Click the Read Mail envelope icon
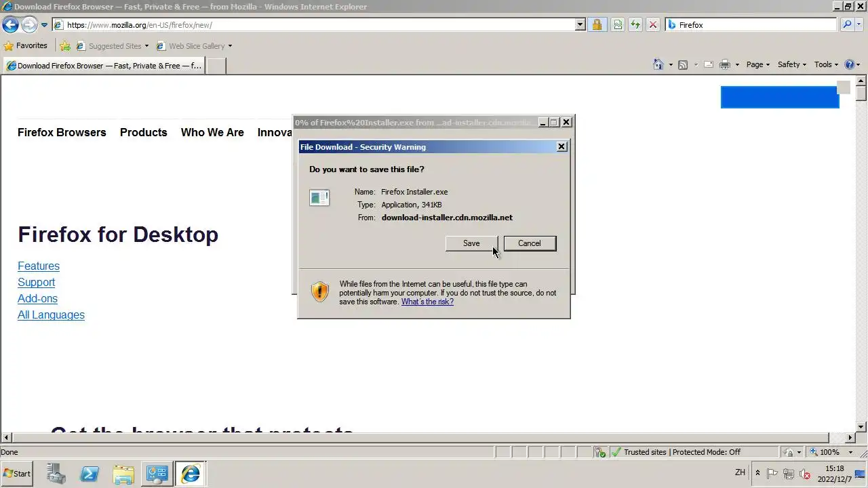Screen dimensions: 868x488 [709, 64]
